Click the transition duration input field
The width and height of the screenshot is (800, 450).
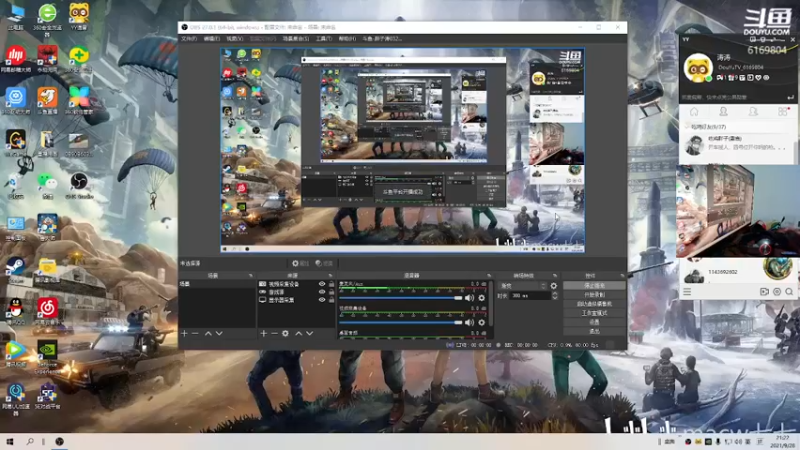(x=531, y=295)
